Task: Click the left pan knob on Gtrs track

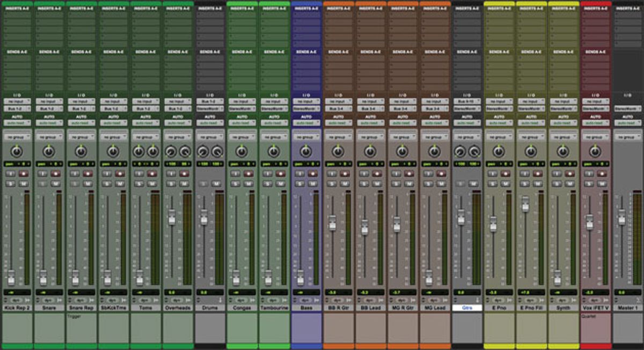Action: pos(460,152)
